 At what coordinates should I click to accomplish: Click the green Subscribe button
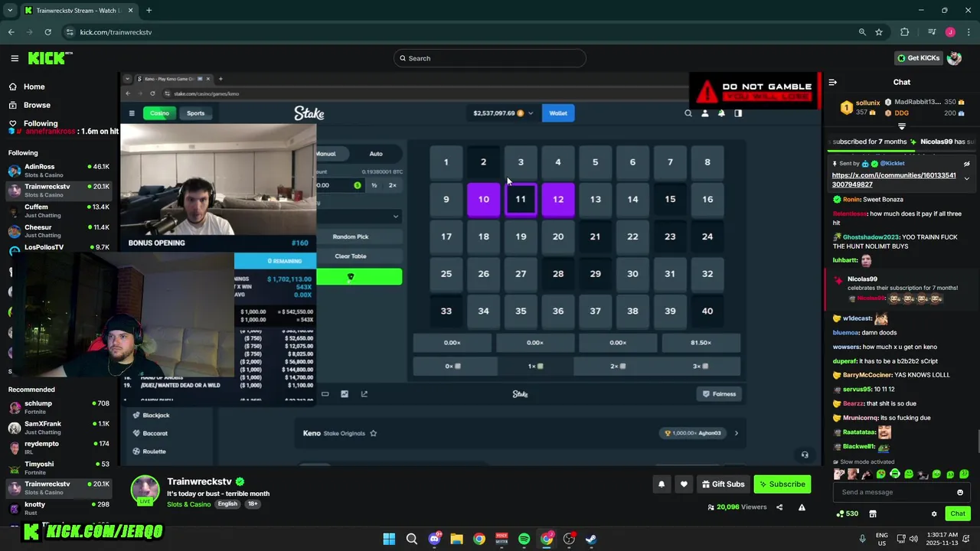click(x=782, y=484)
